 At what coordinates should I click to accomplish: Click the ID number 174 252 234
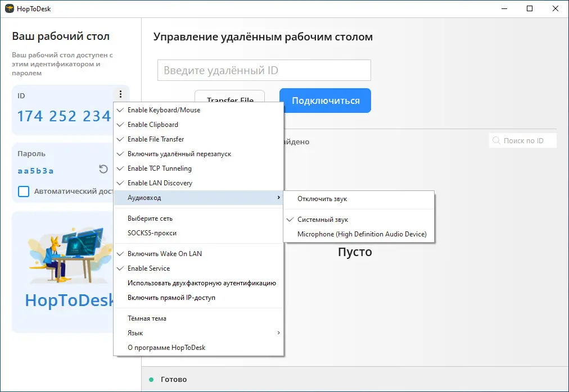64,116
